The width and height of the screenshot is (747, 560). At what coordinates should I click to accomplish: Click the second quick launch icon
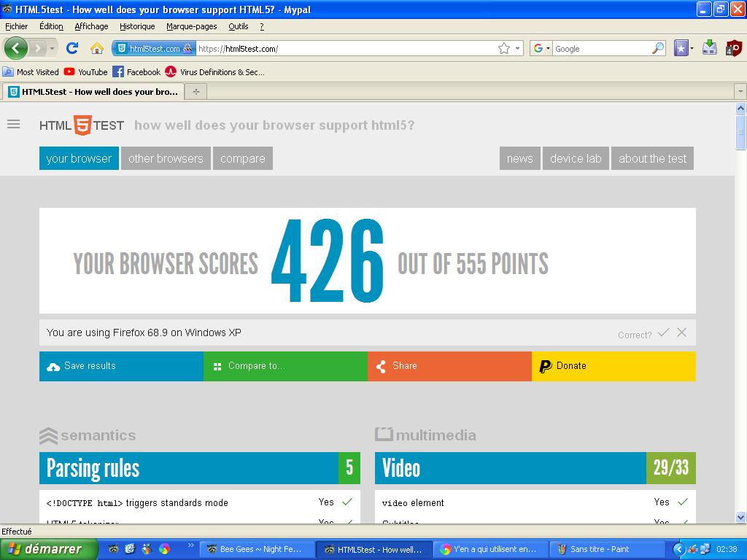[130, 549]
